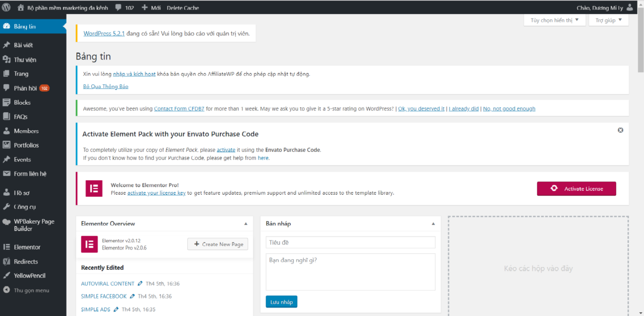Screen dimensions: 644x316
Task: Edit AUTOVIRAL CONTENT with pencil icon
Action: (140, 283)
